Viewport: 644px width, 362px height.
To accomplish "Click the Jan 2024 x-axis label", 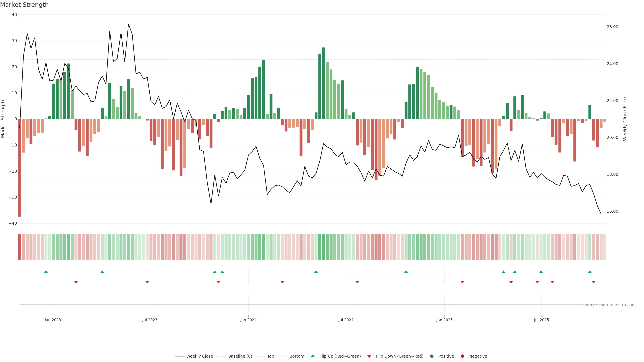I will [248, 320].
